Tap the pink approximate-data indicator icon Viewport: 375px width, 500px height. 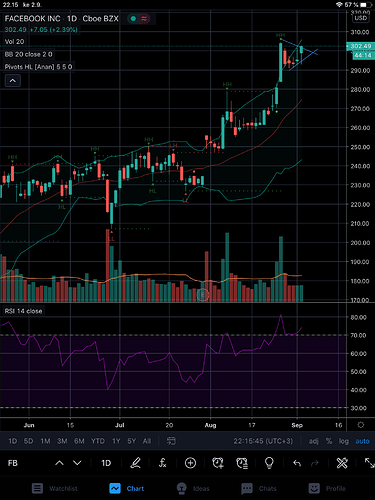coord(144,19)
